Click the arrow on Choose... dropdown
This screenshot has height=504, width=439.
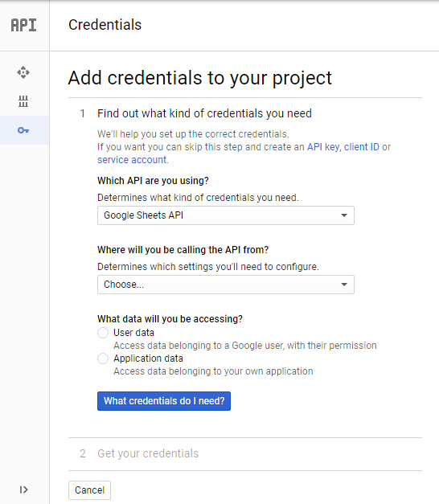click(x=344, y=285)
